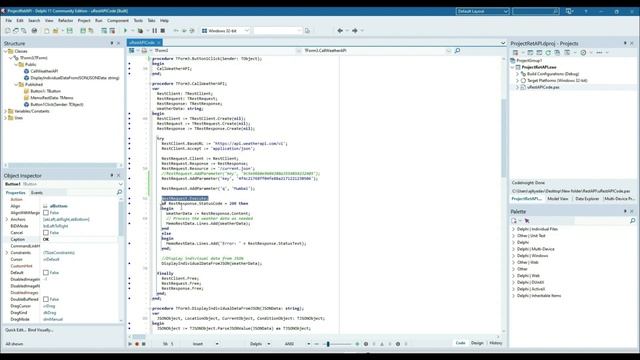
Task: Toggle the AlignWithMargins False checkbox
Action: coord(46,213)
